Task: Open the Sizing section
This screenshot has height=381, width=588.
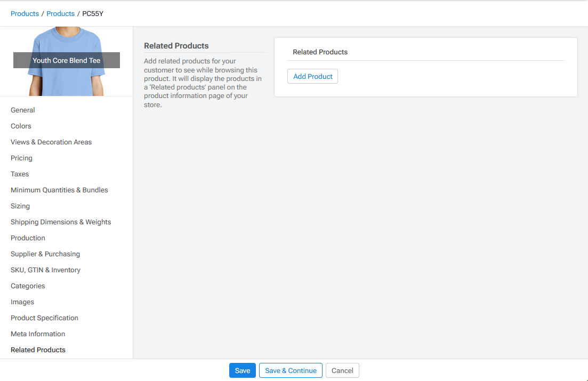Action: pyautogui.click(x=20, y=206)
